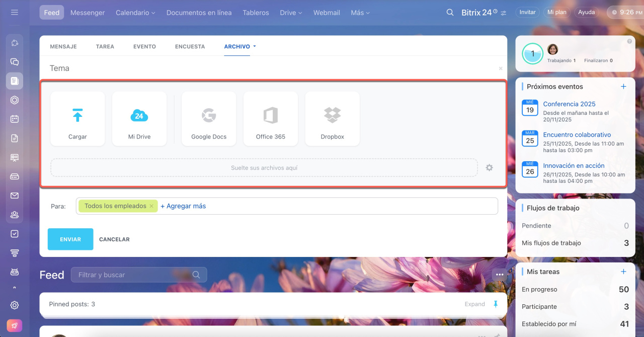644x337 pixels.
Task: Open file upload settings gear
Action: tap(489, 168)
